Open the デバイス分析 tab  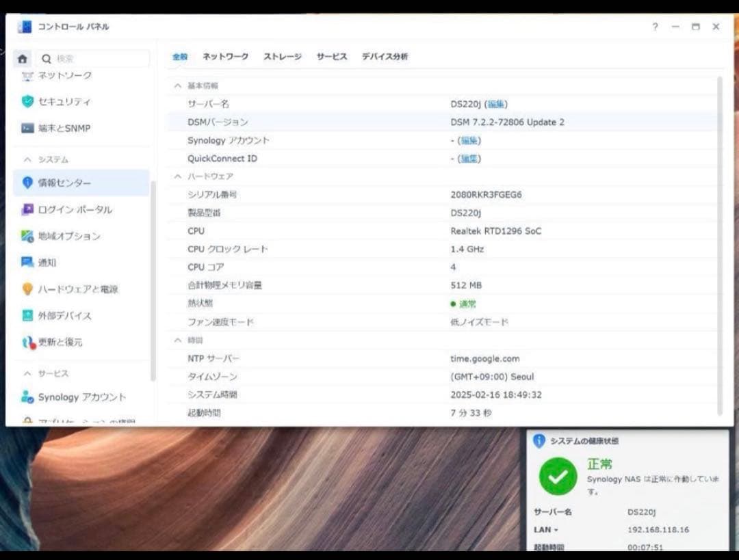coord(385,57)
